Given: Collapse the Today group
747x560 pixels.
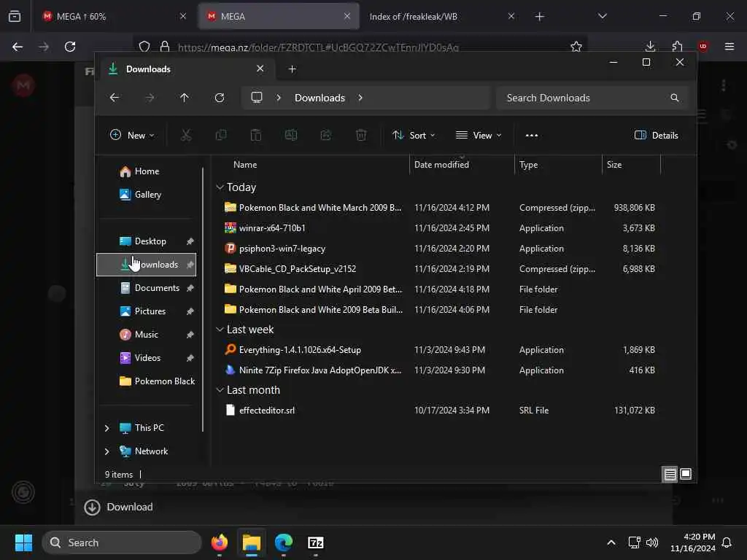Looking at the screenshot, I should [x=220, y=187].
